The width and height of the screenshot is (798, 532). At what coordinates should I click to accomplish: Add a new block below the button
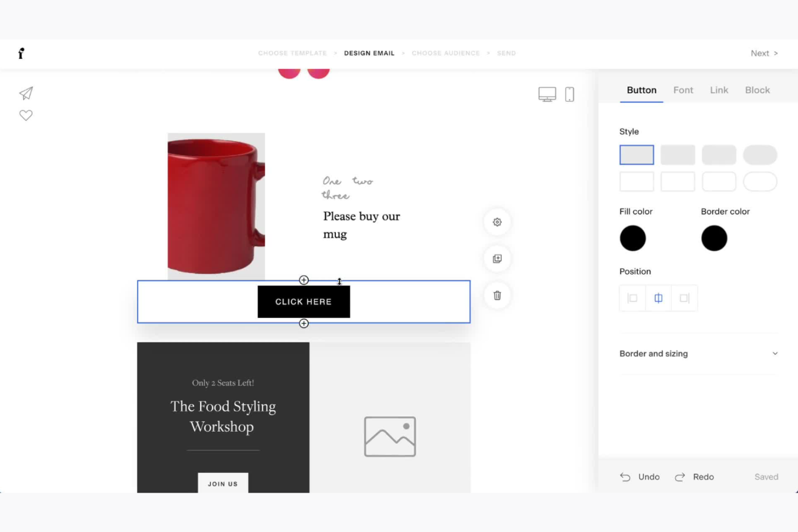point(304,323)
